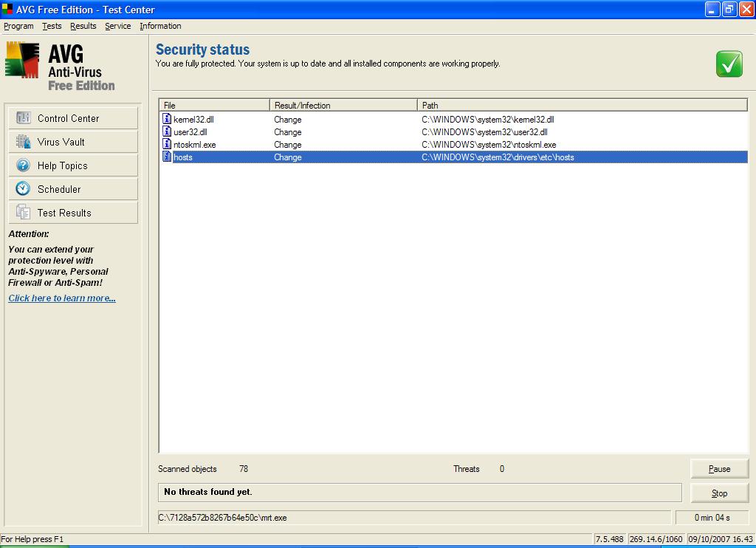Minimize the AVG Test Center window

coord(712,9)
